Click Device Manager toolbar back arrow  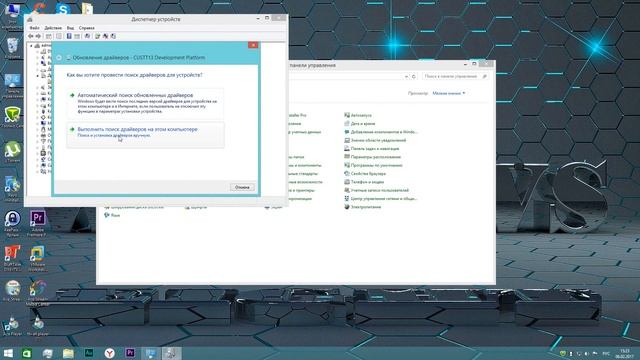click(x=31, y=36)
